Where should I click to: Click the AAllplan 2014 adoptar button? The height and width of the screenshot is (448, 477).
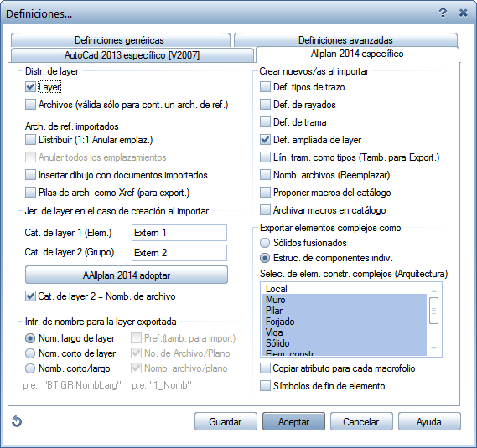127,275
